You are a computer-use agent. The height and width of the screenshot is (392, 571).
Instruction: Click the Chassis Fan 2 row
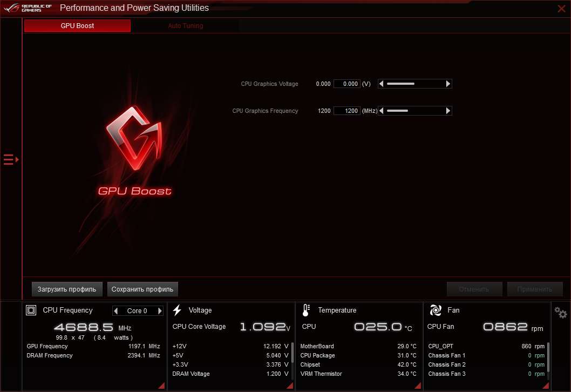click(486, 364)
